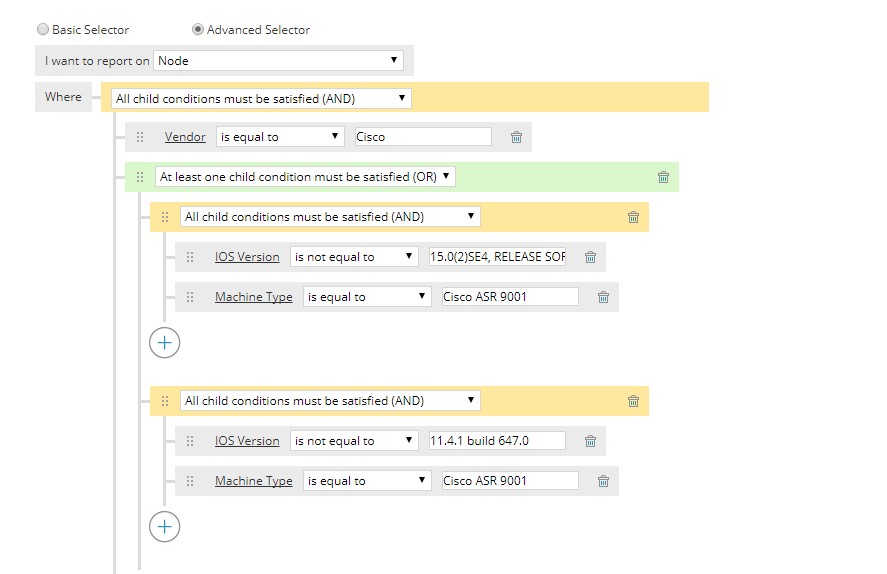The width and height of the screenshot is (887, 574).
Task: Click the 11.4.1 build 647.0 value field
Action: pyautogui.click(x=497, y=441)
